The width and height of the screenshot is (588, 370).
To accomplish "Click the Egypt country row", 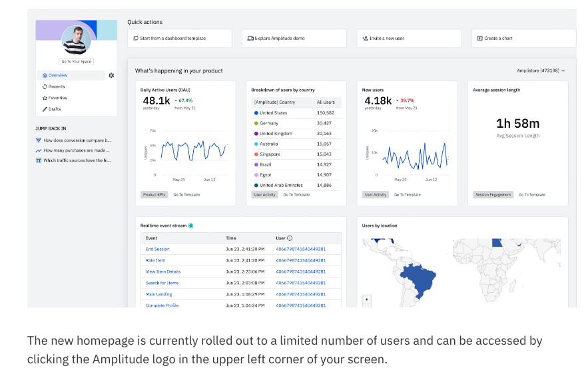I will coord(296,175).
